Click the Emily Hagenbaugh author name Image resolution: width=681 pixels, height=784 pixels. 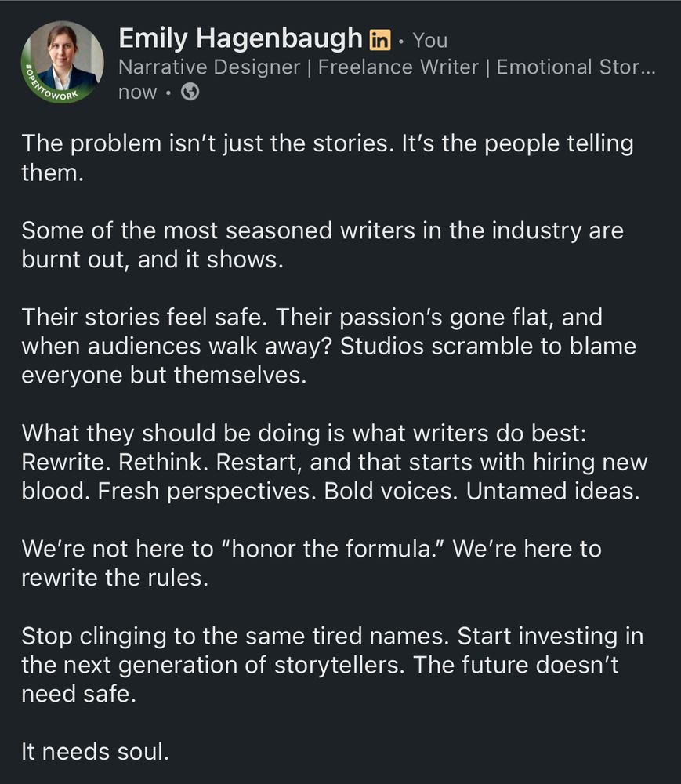(241, 38)
